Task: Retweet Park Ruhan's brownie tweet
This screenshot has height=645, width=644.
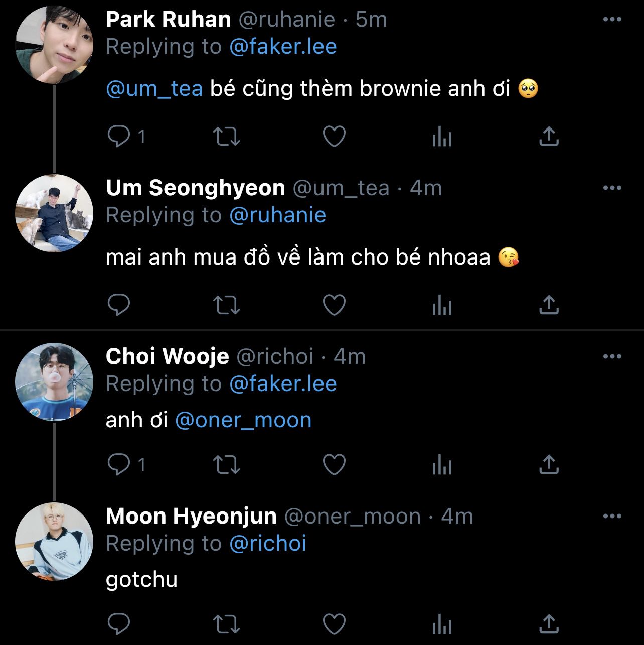Action: [x=227, y=136]
